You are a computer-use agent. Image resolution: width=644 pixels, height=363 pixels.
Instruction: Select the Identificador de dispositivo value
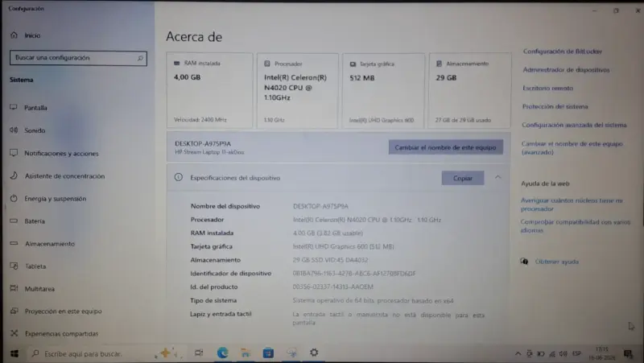[x=353, y=274]
